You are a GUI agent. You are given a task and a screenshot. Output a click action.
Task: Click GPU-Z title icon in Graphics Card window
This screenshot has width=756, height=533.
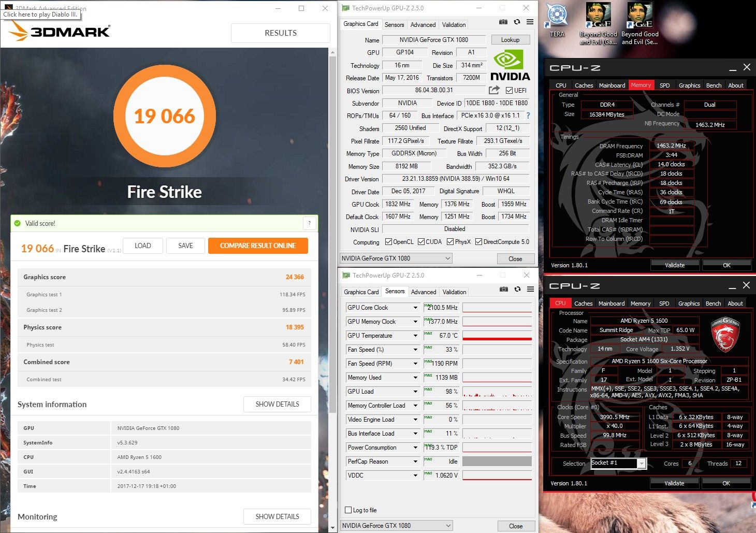pyautogui.click(x=346, y=8)
